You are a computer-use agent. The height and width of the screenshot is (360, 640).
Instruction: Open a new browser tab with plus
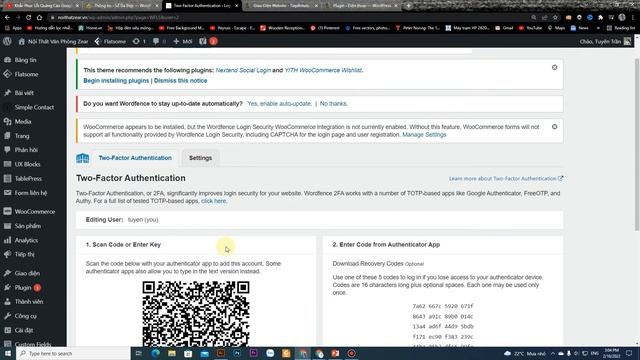(408, 6)
